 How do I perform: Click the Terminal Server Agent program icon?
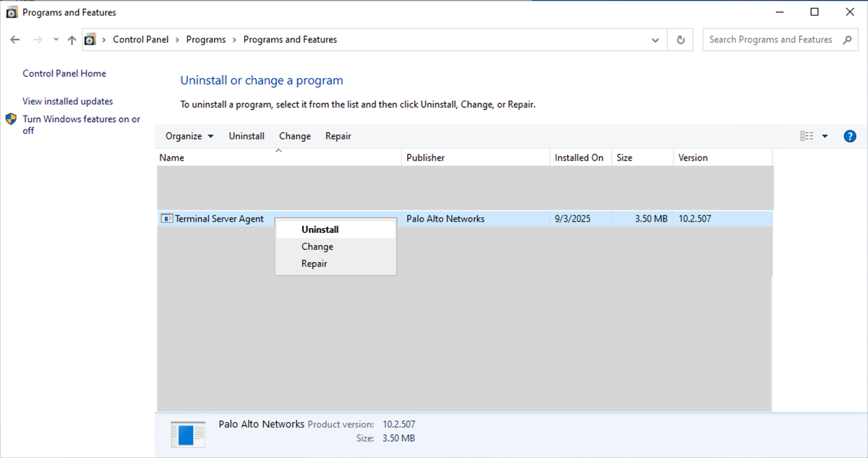pos(167,219)
